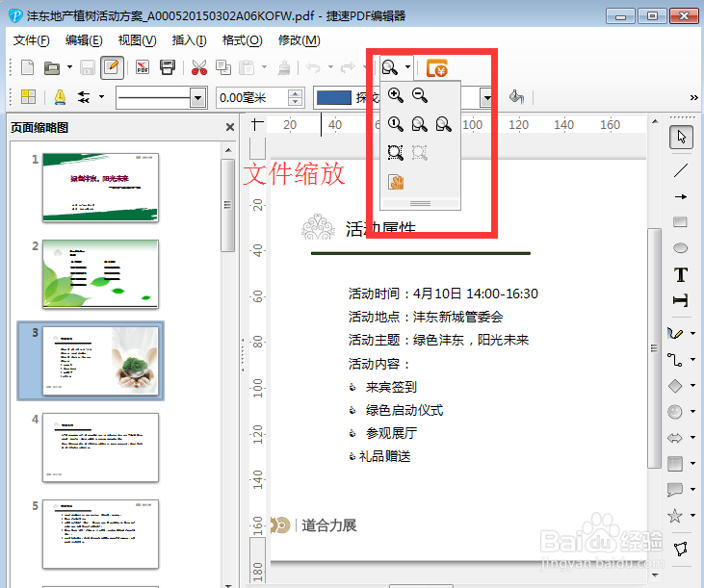Click the thumbnail panel scroll up arrow
Screen dimensions: 704x588
[x=228, y=150]
